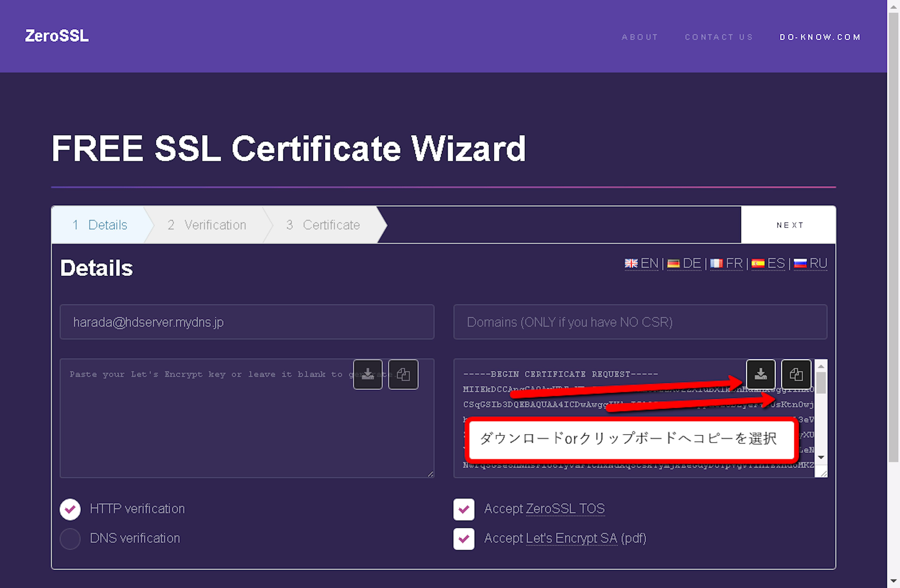Switch language to FR with French flag
900x588 pixels.
[x=726, y=263]
